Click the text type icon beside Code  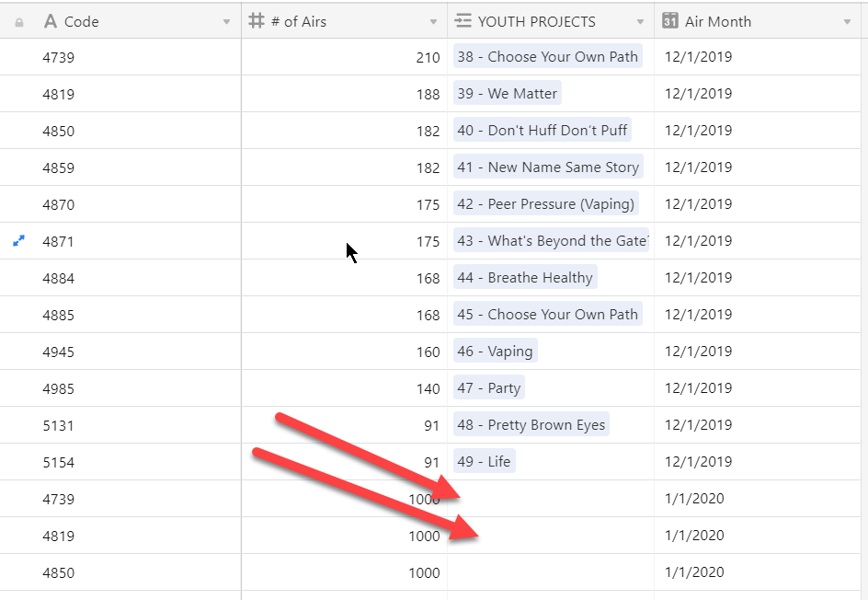[51, 21]
